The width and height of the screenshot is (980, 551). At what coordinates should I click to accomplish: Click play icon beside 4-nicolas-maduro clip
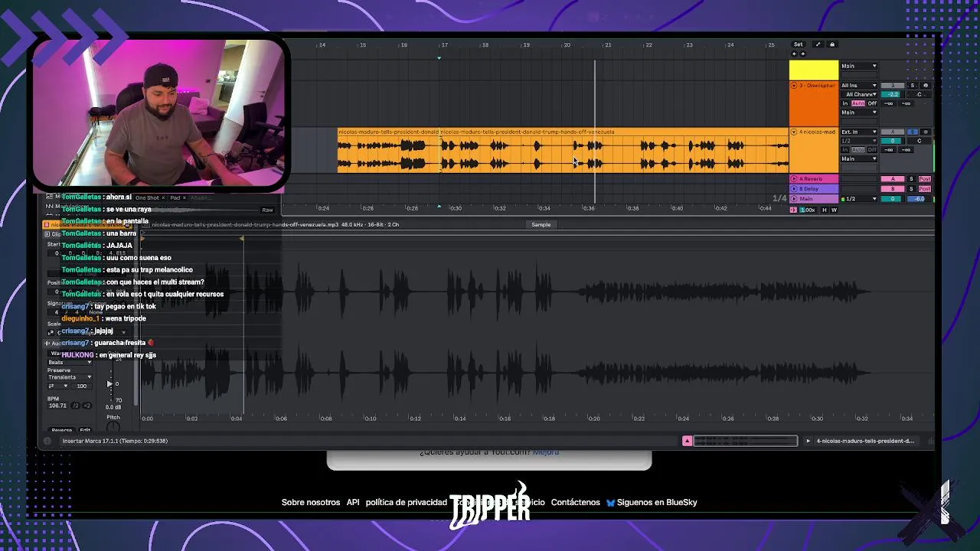[808, 441]
